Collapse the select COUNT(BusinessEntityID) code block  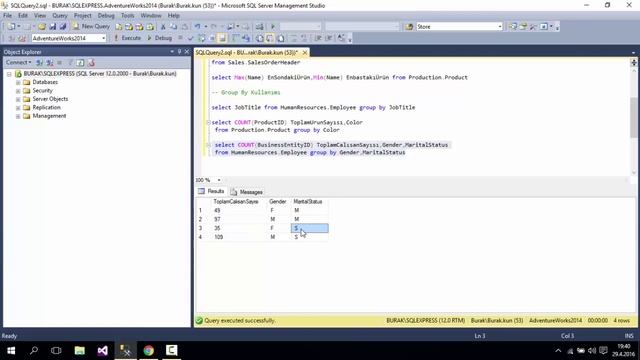point(208,145)
